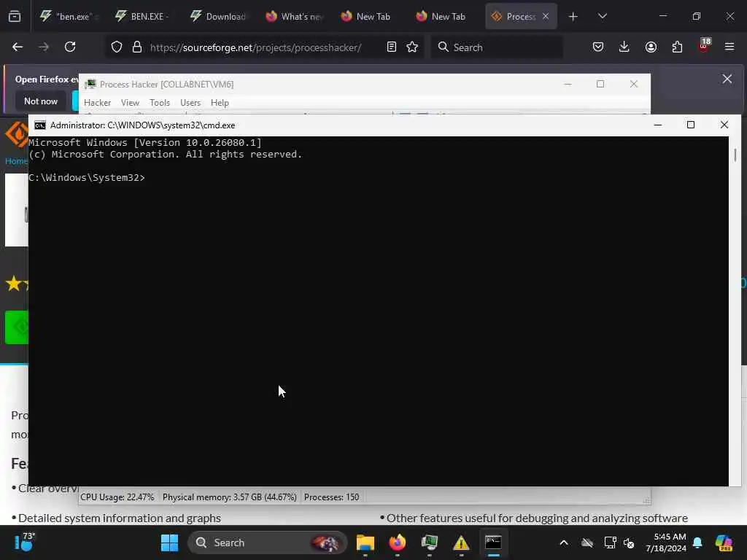Open the Users menu in Process Hacker

point(190,103)
